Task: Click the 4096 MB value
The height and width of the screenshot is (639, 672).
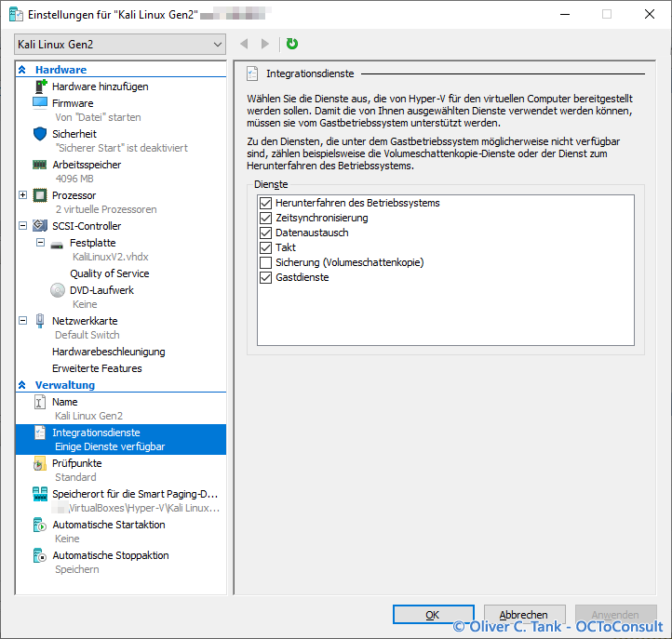Action: [74, 179]
